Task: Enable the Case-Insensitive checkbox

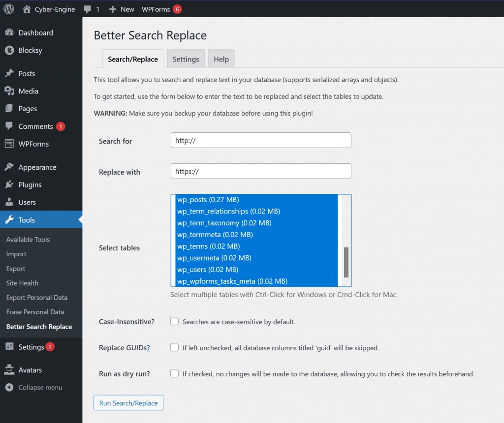Action: (174, 321)
